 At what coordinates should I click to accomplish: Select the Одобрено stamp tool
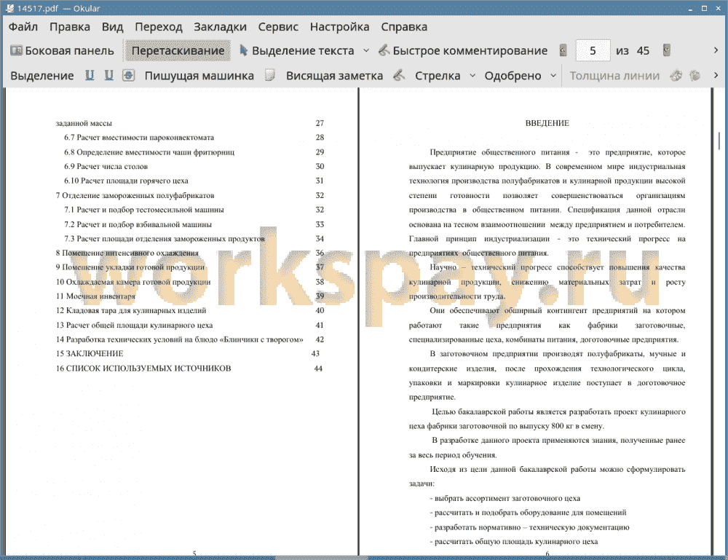pyautogui.click(x=513, y=76)
